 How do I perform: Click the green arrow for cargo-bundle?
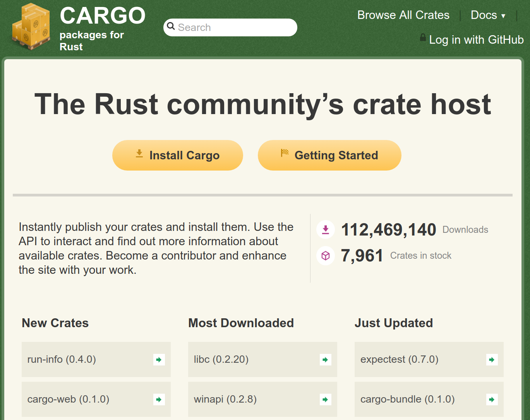tap(492, 400)
